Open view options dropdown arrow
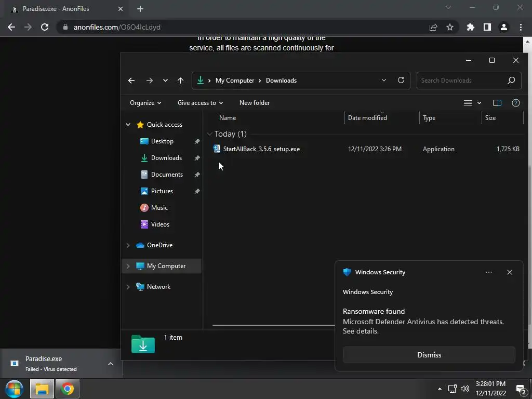 pyautogui.click(x=479, y=103)
